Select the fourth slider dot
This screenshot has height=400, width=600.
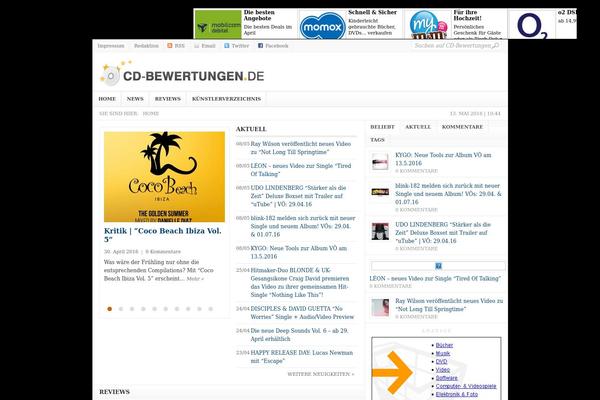(143, 309)
